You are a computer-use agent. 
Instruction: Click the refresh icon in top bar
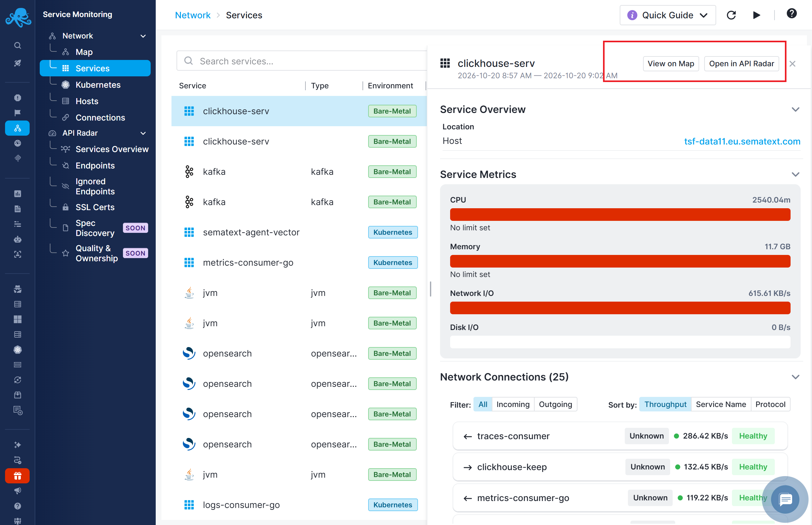tap(731, 15)
